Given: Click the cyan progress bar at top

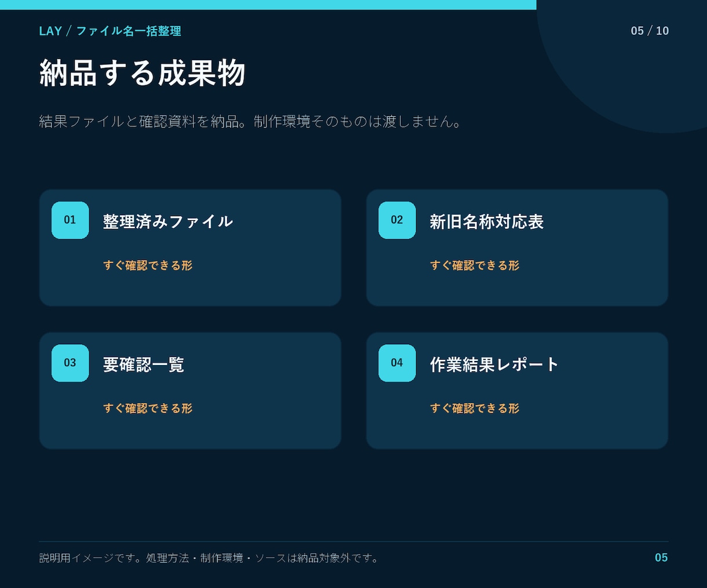Looking at the screenshot, I should point(268,5).
